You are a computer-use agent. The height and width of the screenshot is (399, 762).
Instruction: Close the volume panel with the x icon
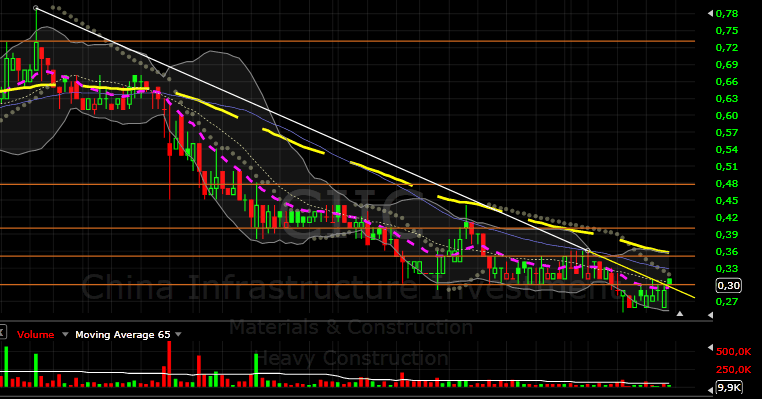pyautogui.click(x=2, y=333)
